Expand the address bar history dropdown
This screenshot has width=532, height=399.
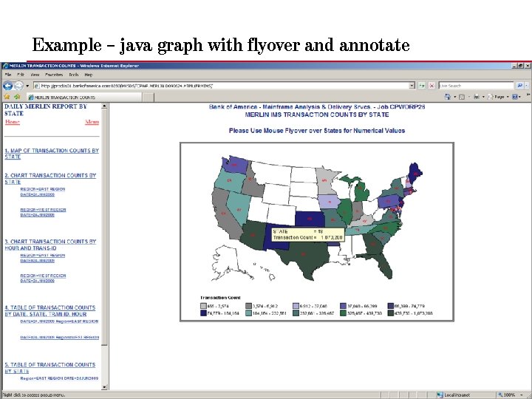click(412, 86)
